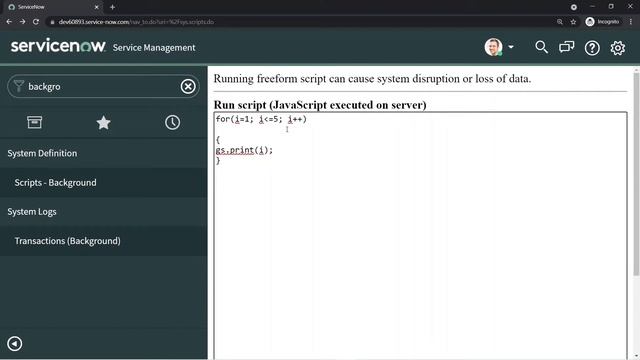Click the site lock icon in address bar

(x=52, y=22)
